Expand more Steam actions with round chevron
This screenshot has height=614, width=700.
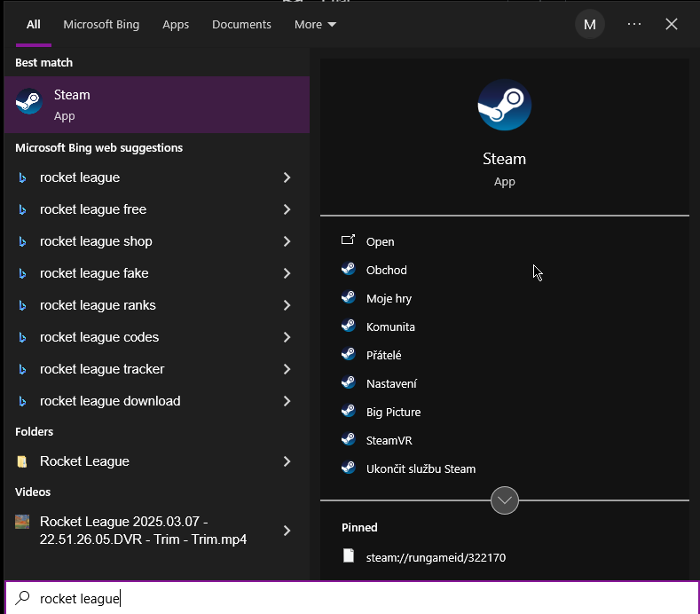point(505,500)
